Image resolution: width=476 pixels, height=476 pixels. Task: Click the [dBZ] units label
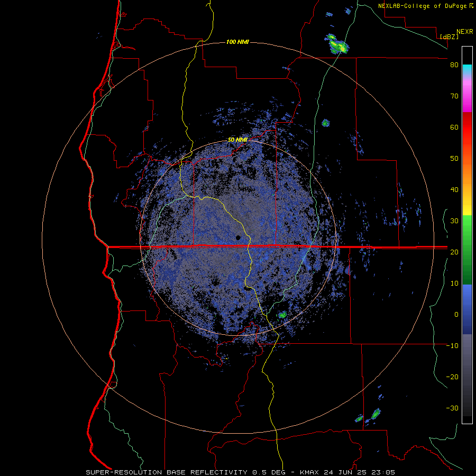[x=449, y=36]
